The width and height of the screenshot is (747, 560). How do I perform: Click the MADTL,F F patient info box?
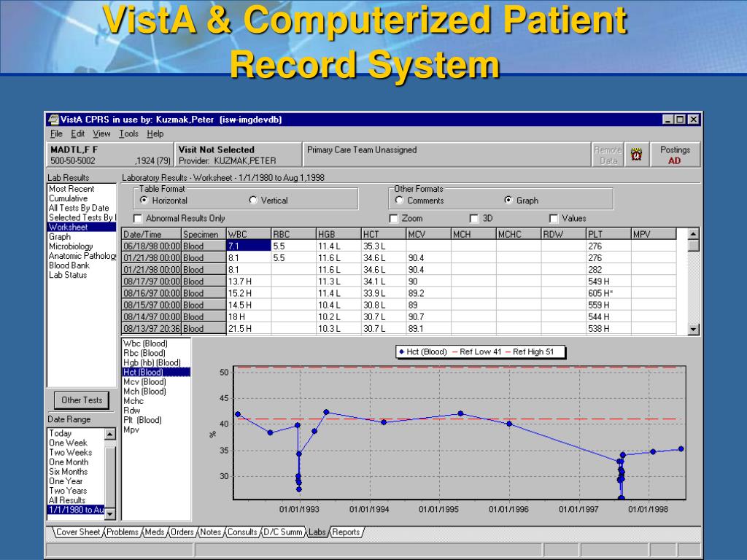[x=109, y=155]
